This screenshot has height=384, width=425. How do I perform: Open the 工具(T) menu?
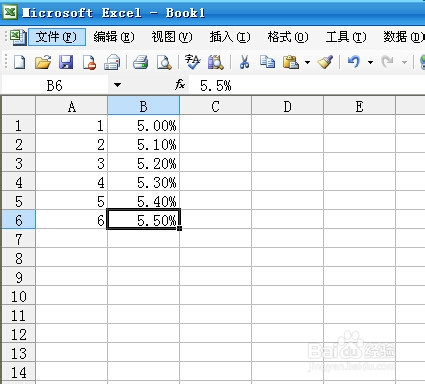pyautogui.click(x=346, y=37)
